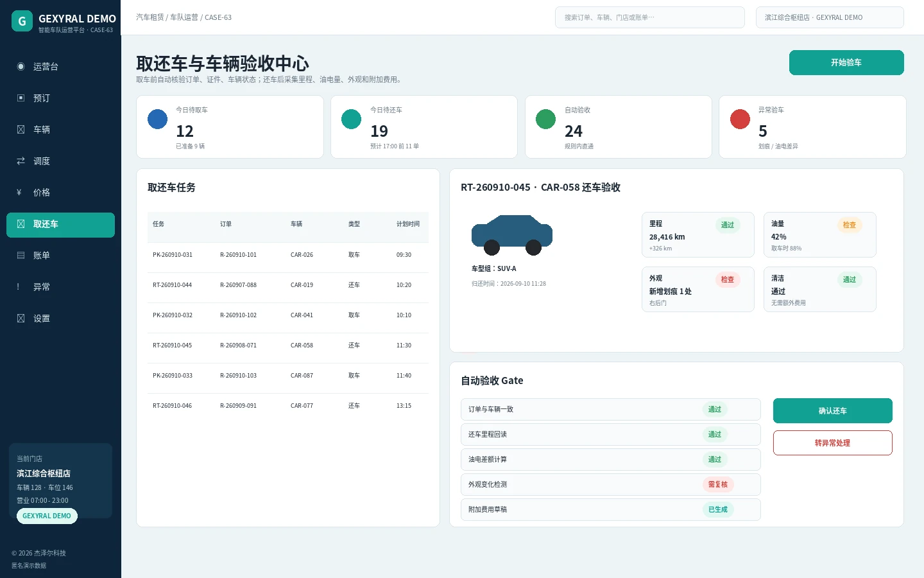The image size is (924, 578).
Task: Click the icon beside 取还车 in sidebar
Action: (x=21, y=224)
